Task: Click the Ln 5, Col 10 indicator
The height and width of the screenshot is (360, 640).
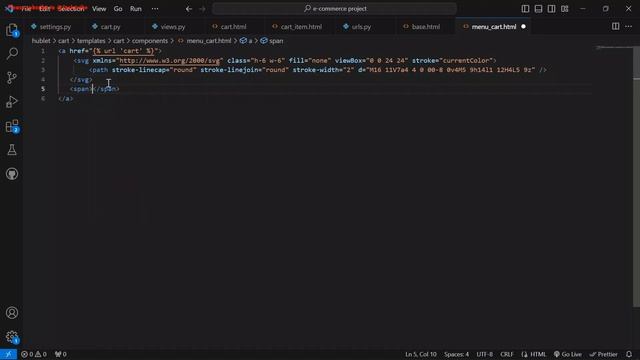Action: point(421,354)
